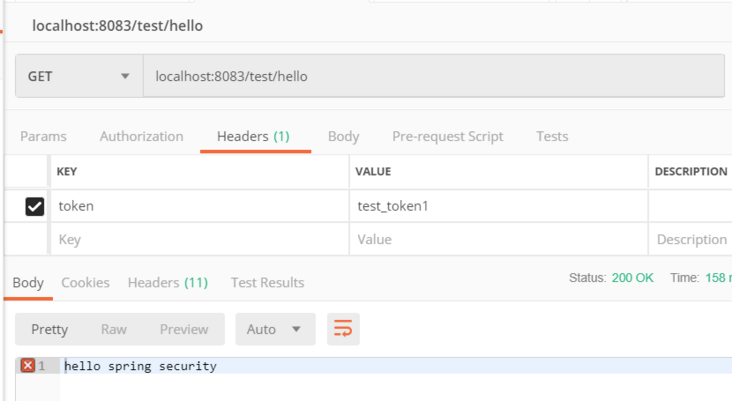Click the empty Key placeholder field

[x=198, y=239]
